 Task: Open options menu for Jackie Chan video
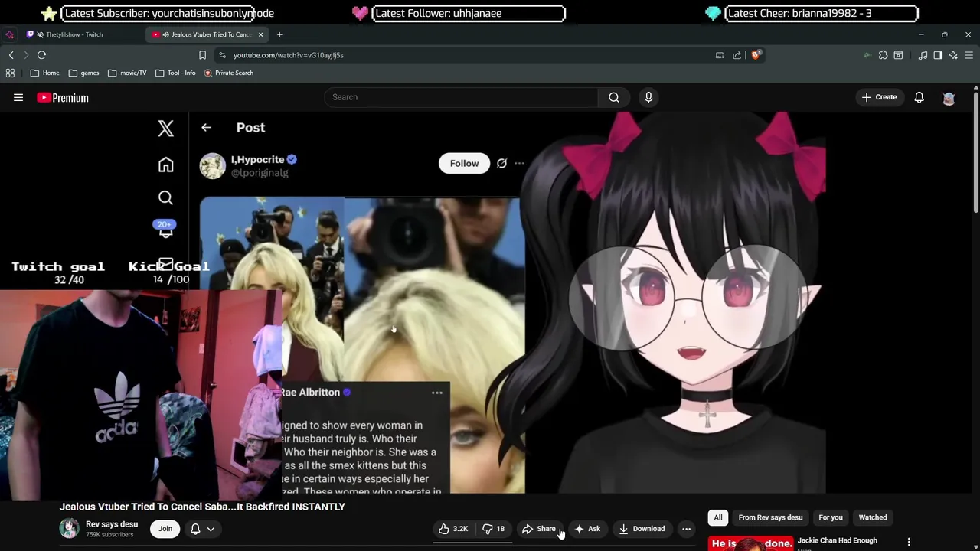(909, 543)
